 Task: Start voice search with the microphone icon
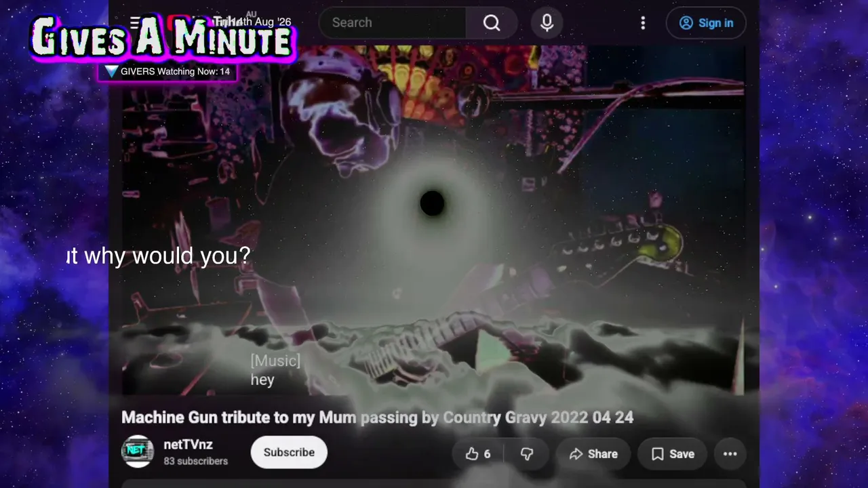547,23
